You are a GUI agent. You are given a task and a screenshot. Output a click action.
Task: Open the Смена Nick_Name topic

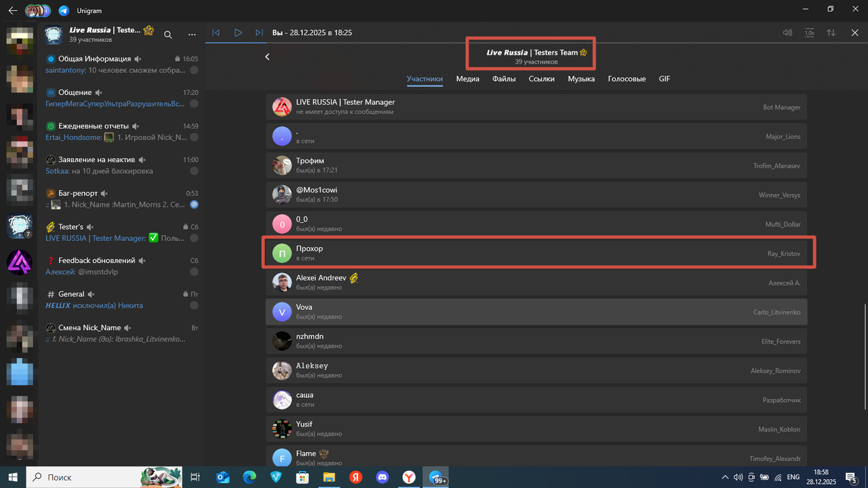point(122,333)
